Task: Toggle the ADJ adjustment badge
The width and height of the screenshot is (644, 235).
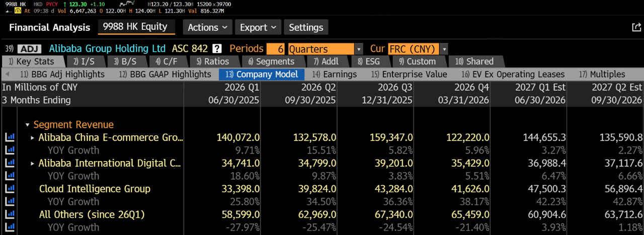Action: 30,49
